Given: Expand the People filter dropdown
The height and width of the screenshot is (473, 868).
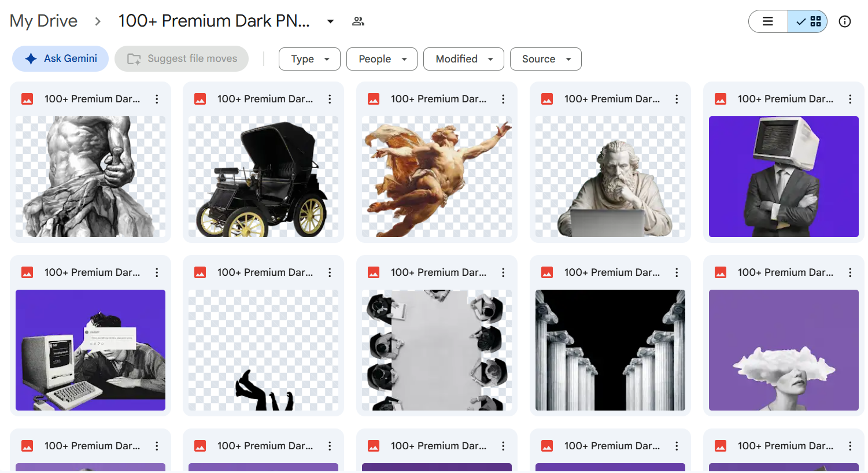Looking at the screenshot, I should pos(382,59).
